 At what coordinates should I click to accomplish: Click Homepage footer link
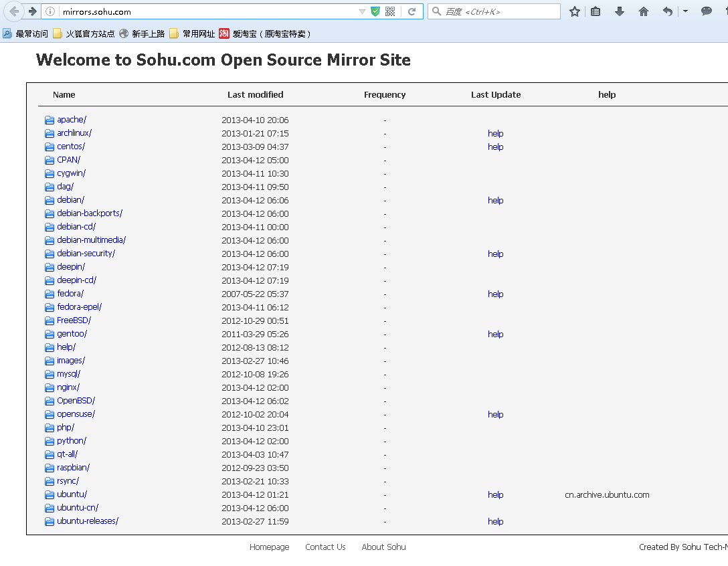click(x=269, y=547)
